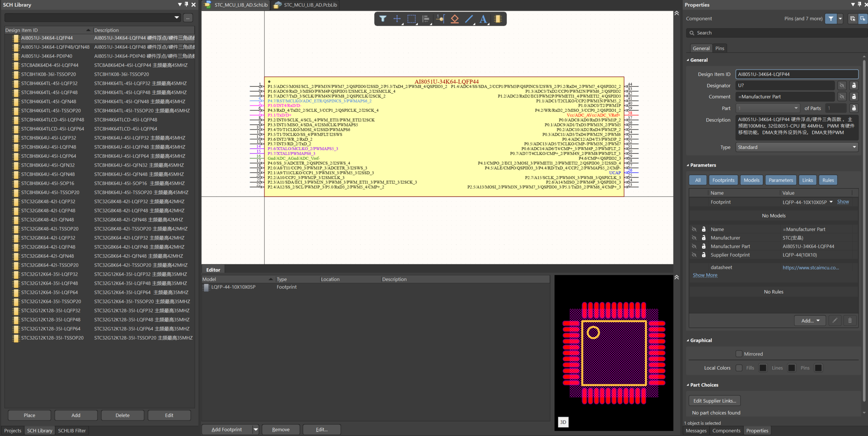868x436 pixels.
Task: Enable the Mirrored checkbox
Action: [x=739, y=354]
